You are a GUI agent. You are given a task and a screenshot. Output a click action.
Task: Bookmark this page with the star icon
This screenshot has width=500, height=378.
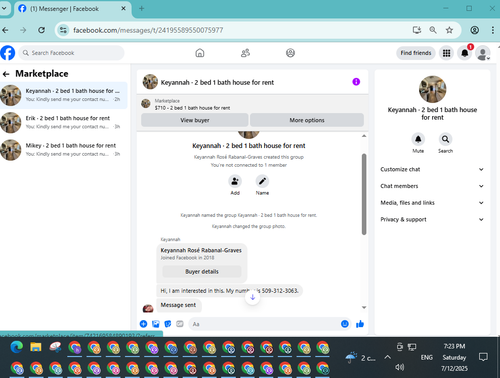(449, 30)
